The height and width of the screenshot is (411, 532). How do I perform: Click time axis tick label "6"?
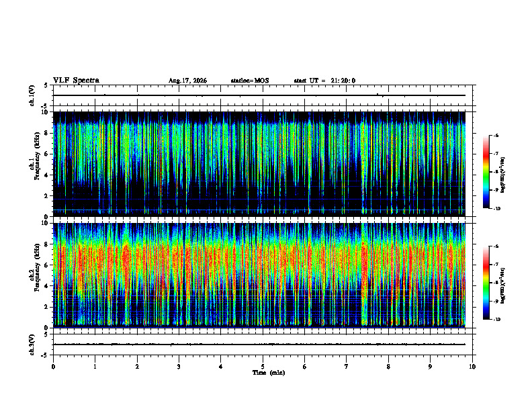[x=305, y=367]
